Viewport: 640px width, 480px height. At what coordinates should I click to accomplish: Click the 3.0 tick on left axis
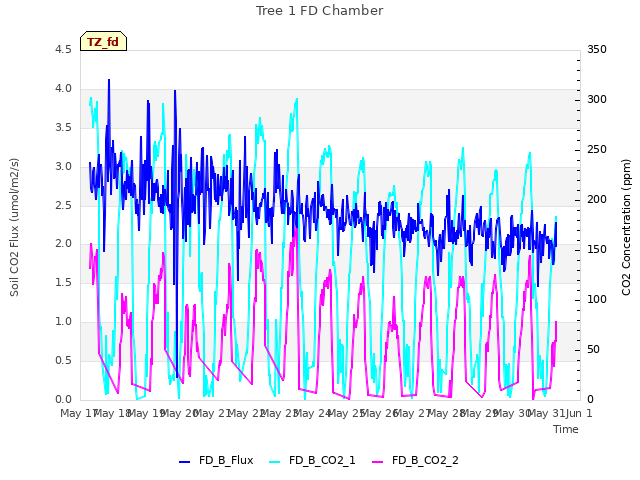tap(63, 167)
